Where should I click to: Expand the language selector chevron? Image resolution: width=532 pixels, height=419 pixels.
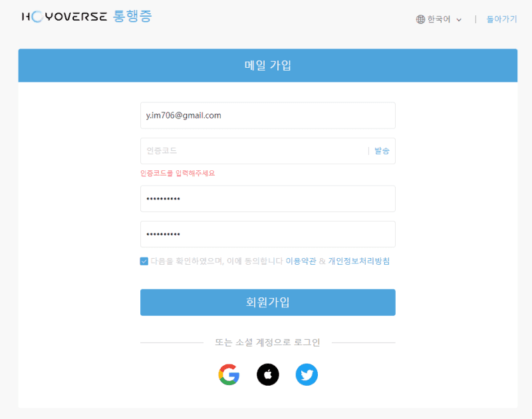(460, 19)
